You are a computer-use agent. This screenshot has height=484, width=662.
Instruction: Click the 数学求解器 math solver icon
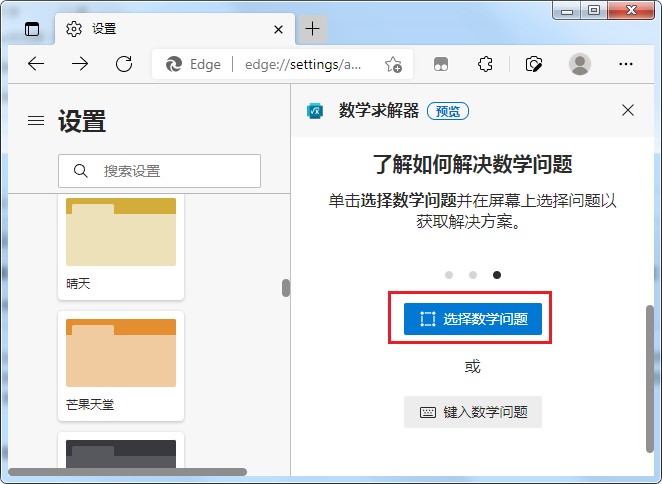[315, 111]
